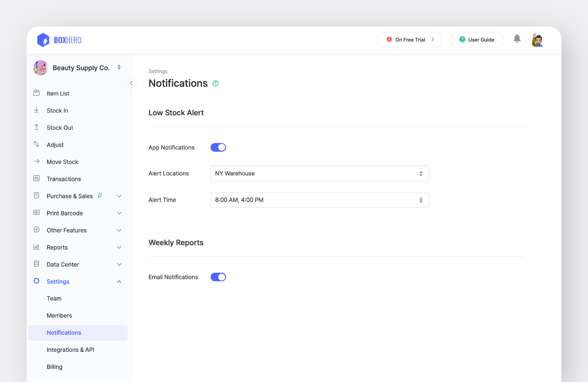
Task: Open the Transactions page
Action: click(64, 179)
